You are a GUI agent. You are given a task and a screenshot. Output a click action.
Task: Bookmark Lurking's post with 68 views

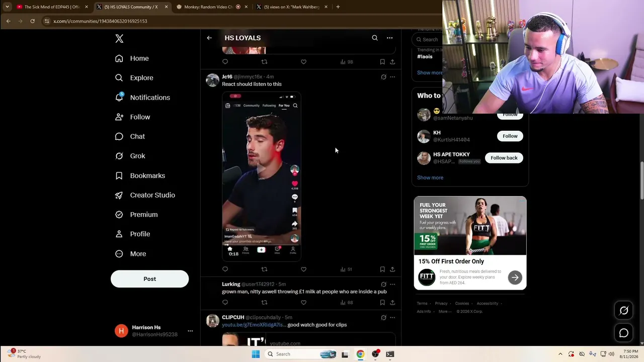tap(382, 303)
